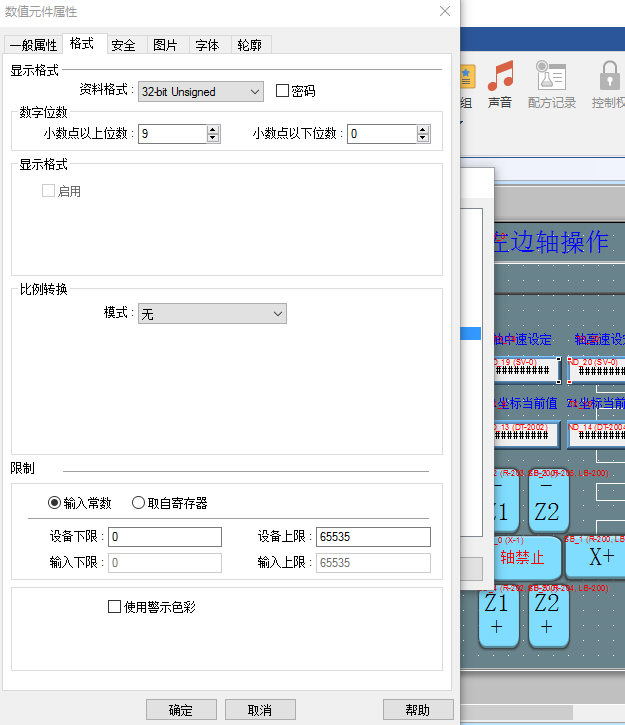Open the 配方记录 recipe record icon
Screen dimensions: 625x725
point(551,78)
